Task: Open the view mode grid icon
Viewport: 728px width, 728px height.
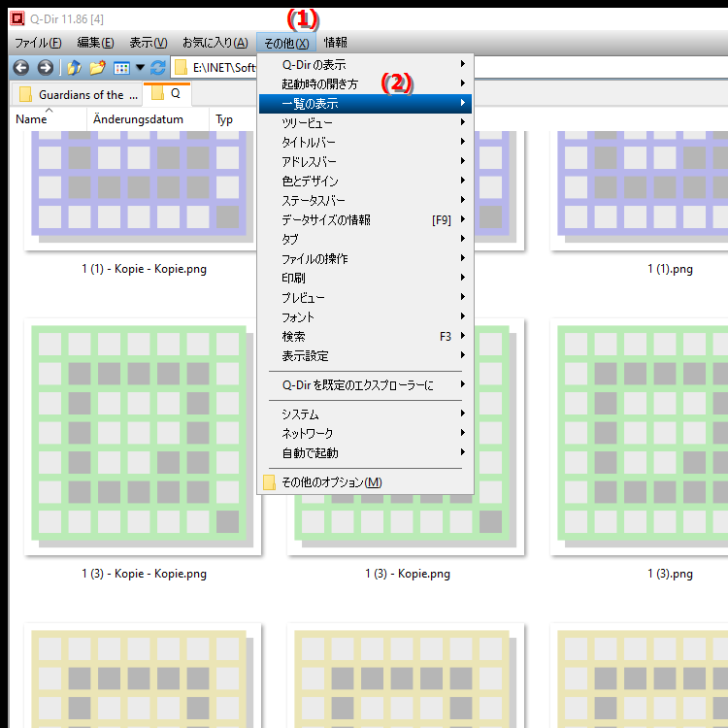Action: pos(121,68)
